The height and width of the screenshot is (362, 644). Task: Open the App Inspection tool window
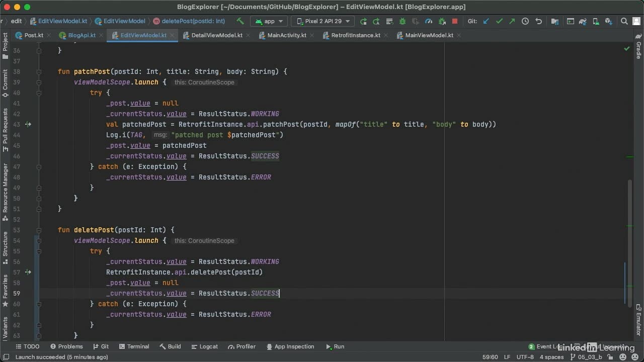pyautogui.click(x=290, y=346)
